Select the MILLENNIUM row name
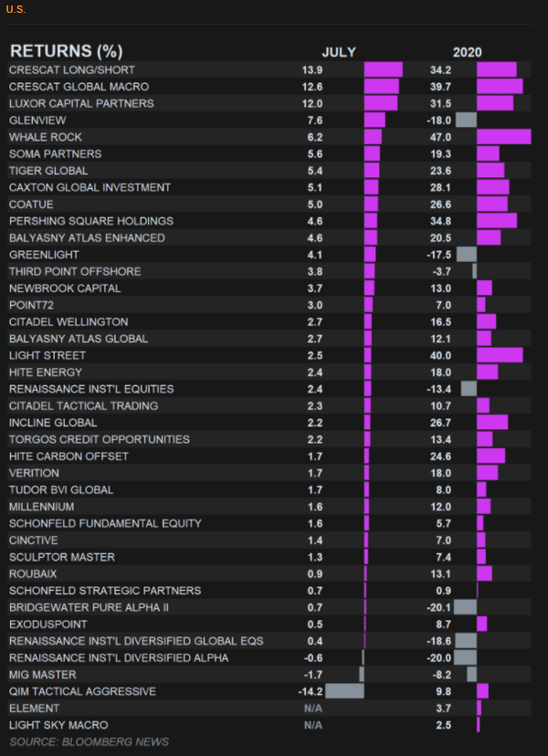The width and height of the screenshot is (548, 756). [41, 507]
